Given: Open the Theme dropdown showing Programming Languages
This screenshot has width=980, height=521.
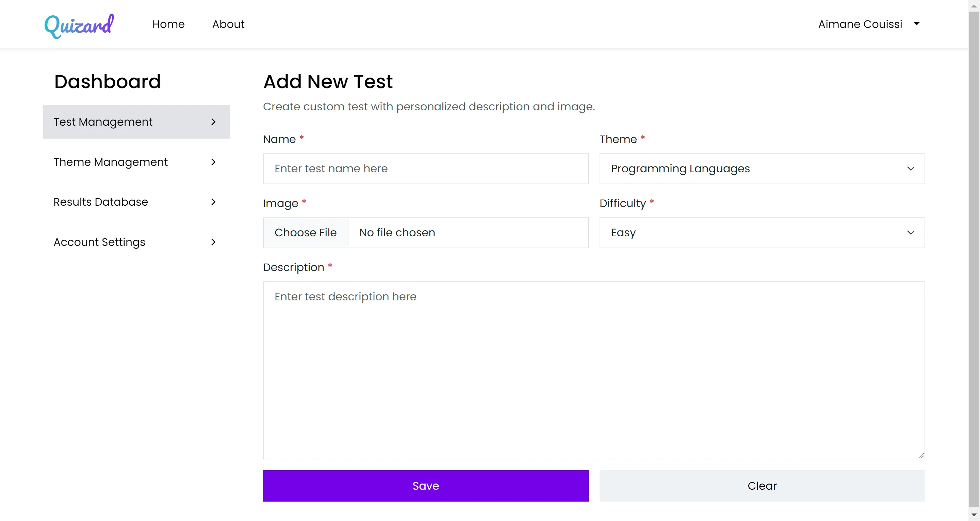Looking at the screenshot, I should pos(762,169).
